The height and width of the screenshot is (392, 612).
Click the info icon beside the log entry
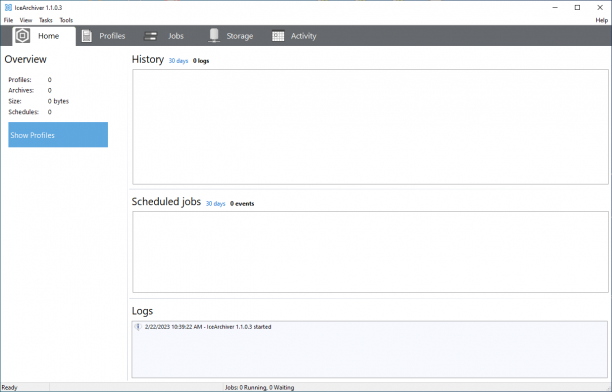point(138,327)
